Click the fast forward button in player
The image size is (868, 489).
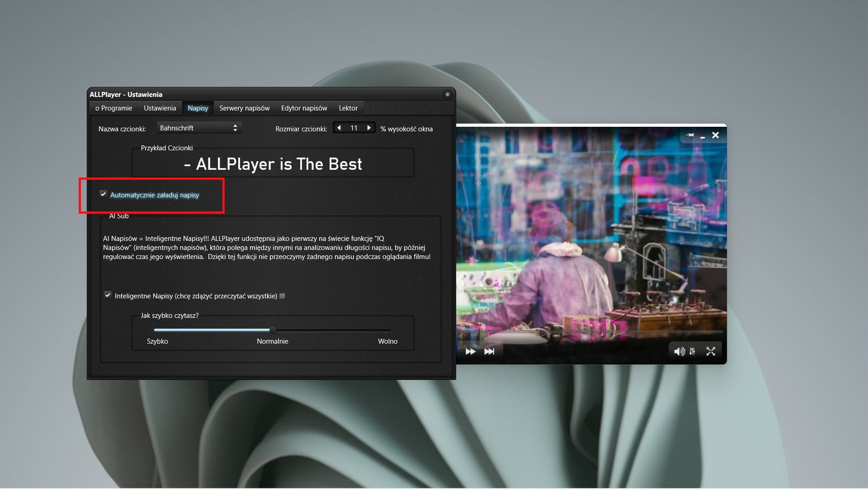click(x=470, y=352)
